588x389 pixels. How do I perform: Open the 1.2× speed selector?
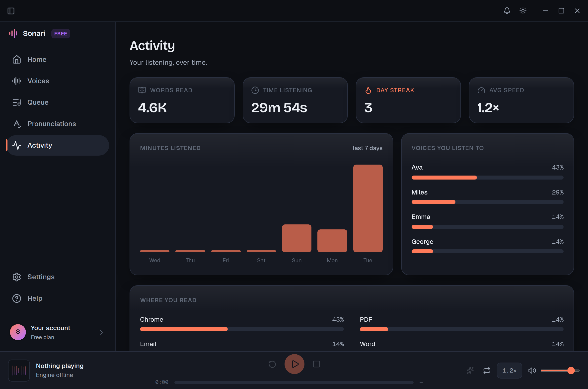tap(509, 370)
